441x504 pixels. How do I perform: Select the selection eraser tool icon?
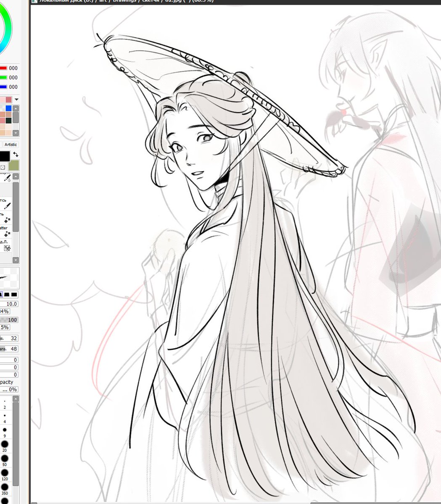coord(7,248)
